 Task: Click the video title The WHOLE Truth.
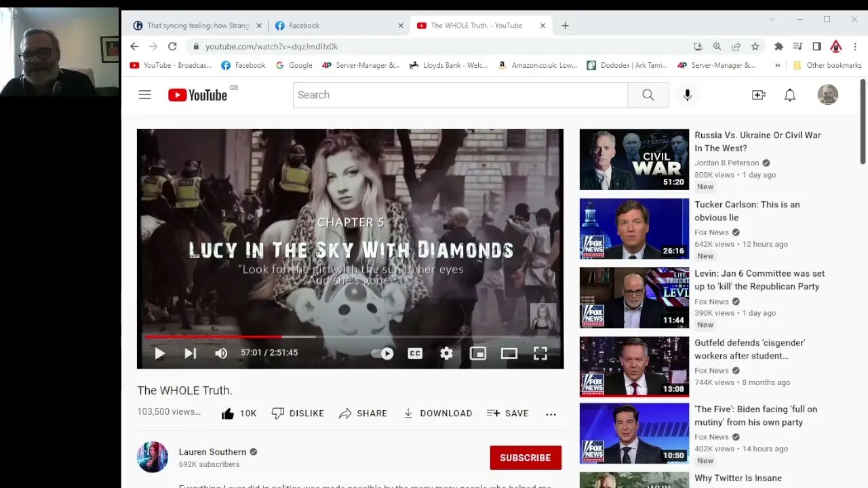(x=184, y=390)
